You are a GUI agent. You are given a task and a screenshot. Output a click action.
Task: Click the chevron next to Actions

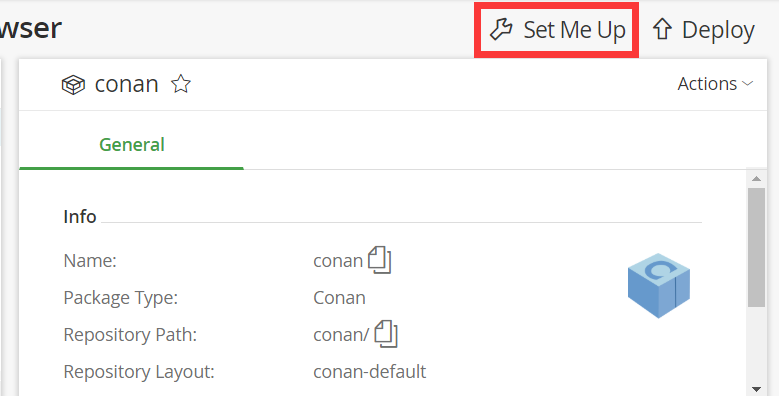[747, 84]
